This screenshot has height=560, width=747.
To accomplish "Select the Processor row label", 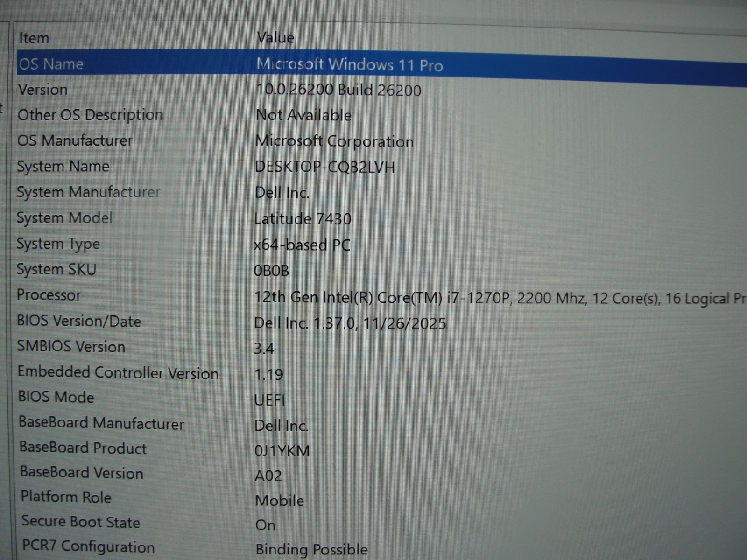I will click(x=49, y=295).
